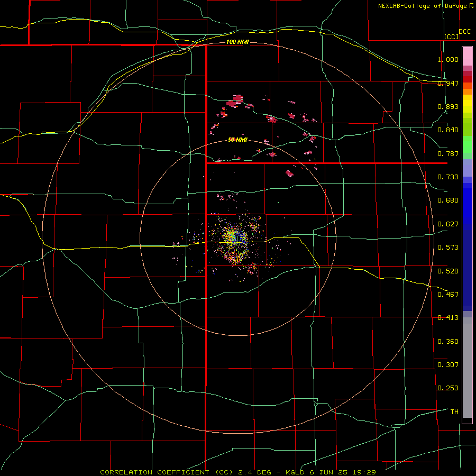Viewport: 476px width, 476px height.
Task: Click the 0.413 scale value
Action: tap(448, 318)
